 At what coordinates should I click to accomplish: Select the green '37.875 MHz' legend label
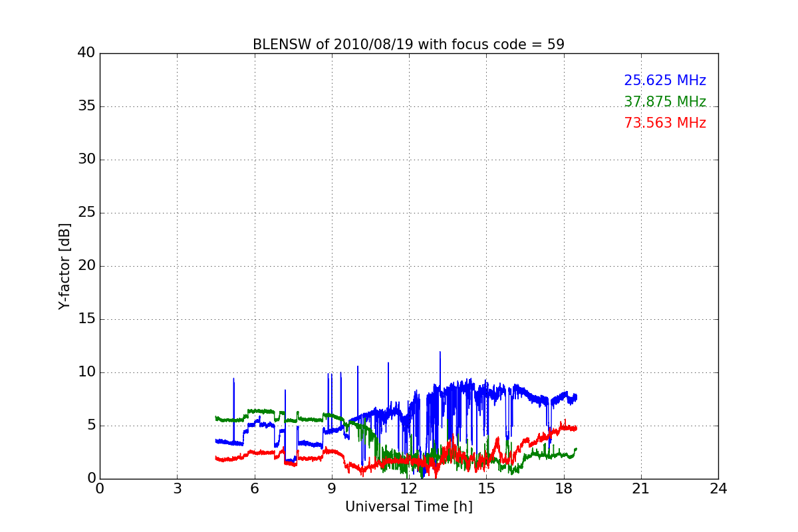[x=665, y=102]
